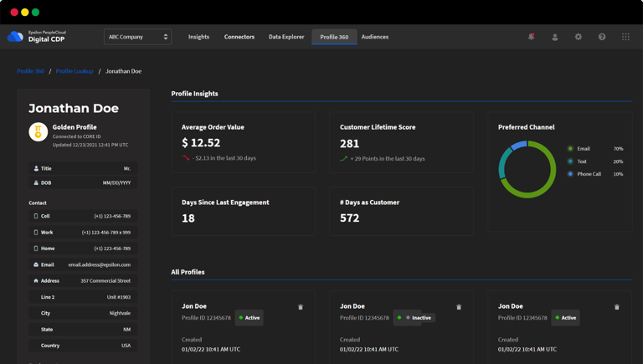
Task: Click the help question mark icon
Action: point(601,37)
